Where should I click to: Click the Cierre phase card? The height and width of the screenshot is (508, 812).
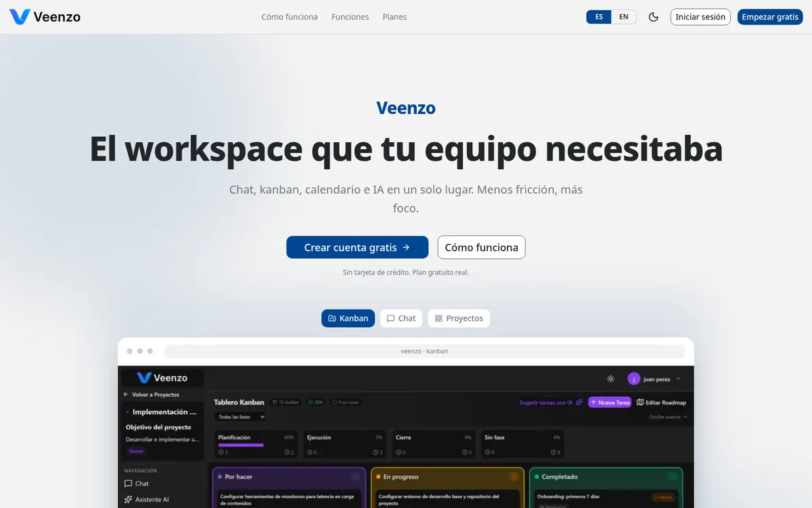click(434, 444)
